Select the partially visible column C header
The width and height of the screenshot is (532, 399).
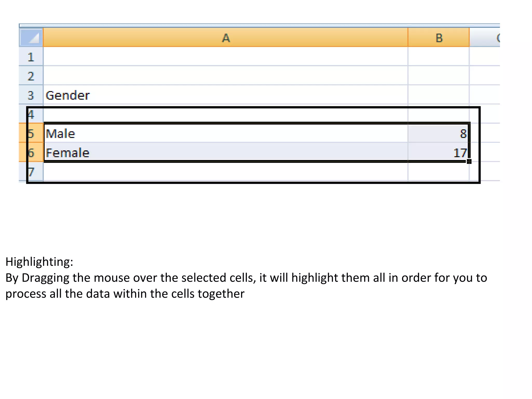tap(485, 38)
